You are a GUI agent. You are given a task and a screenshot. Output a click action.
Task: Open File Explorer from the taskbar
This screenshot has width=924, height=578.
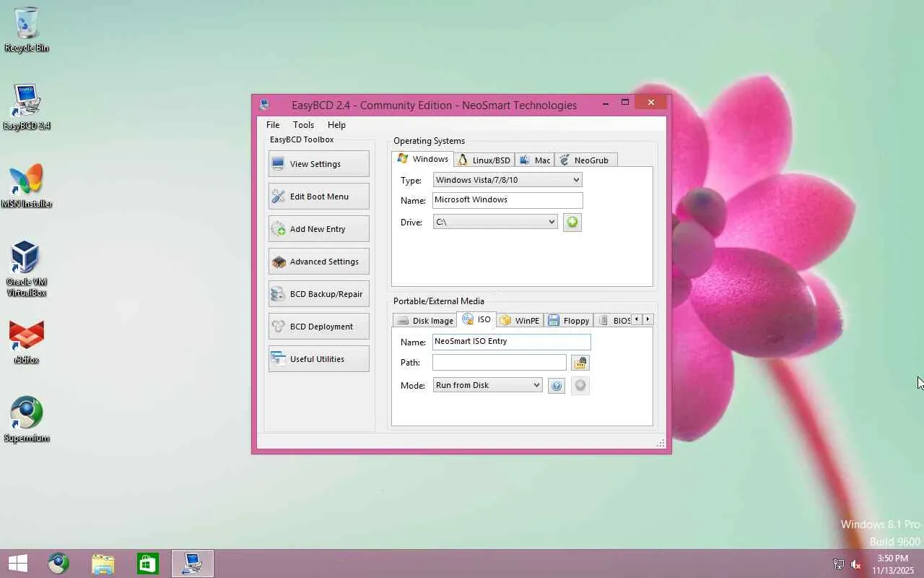[x=103, y=564]
